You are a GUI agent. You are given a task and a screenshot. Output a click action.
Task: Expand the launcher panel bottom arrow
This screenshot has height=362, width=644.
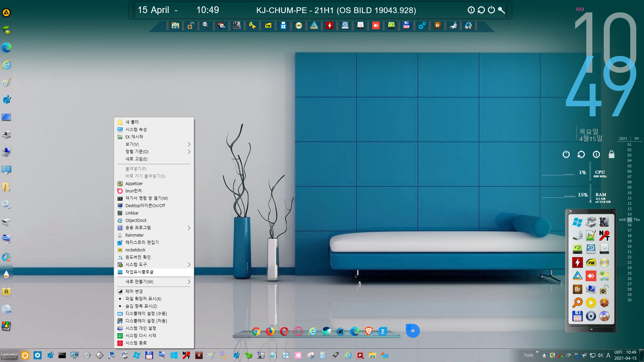tap(591, 329)
